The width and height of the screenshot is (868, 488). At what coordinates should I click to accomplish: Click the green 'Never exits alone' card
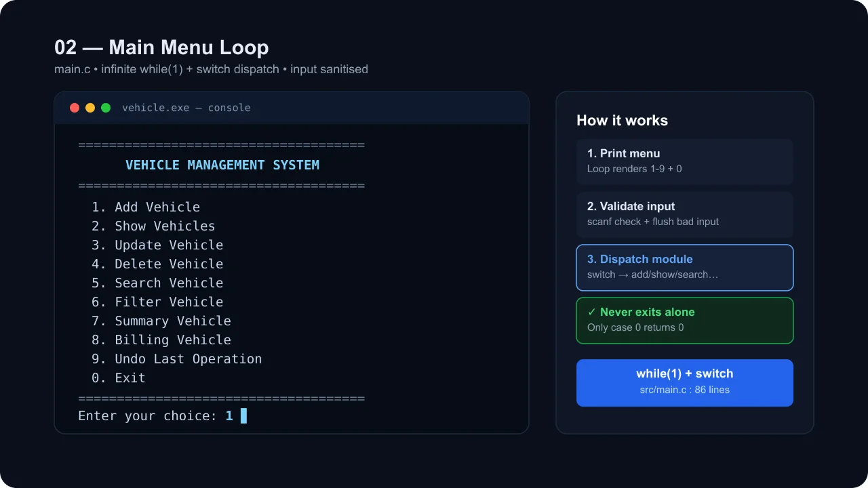[685, 320]
